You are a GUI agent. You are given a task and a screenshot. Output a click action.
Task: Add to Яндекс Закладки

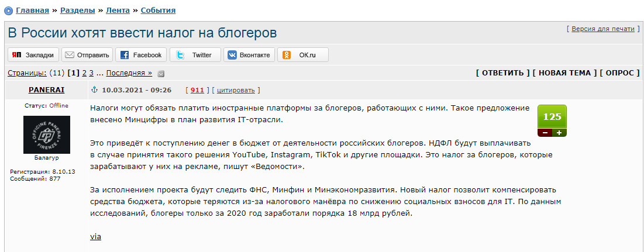coord(33,55)
